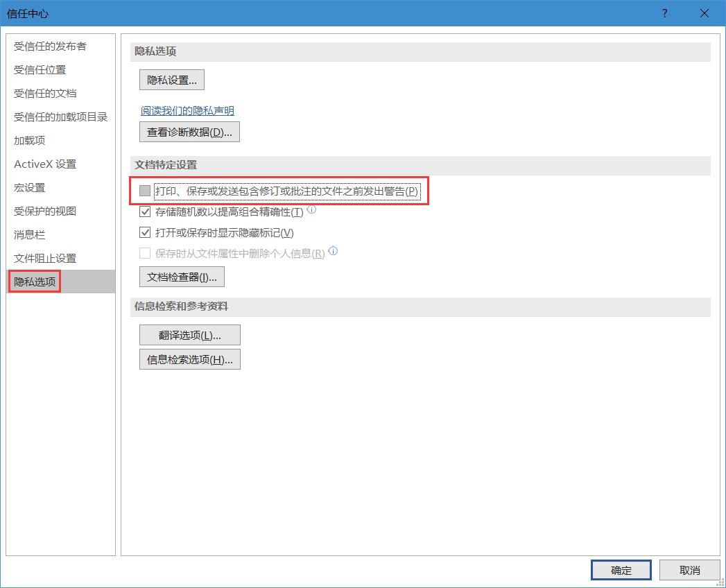Confirm settings with the 确定 button

(620, 569)
